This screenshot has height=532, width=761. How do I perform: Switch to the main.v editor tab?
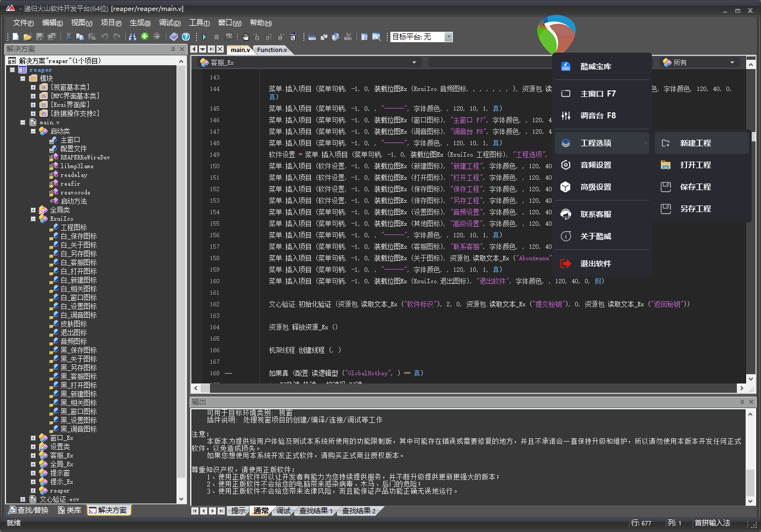pyautogui.click(x=240, y=49)
